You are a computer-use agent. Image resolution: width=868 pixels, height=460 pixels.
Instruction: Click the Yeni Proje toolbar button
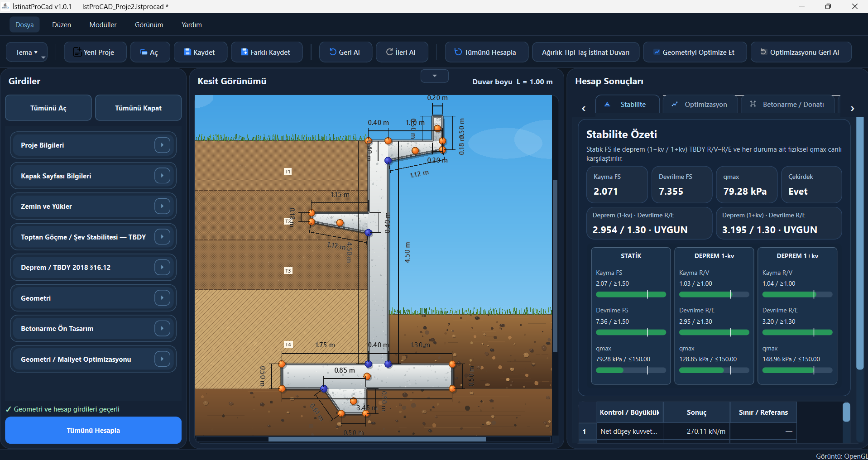[95, 52]
